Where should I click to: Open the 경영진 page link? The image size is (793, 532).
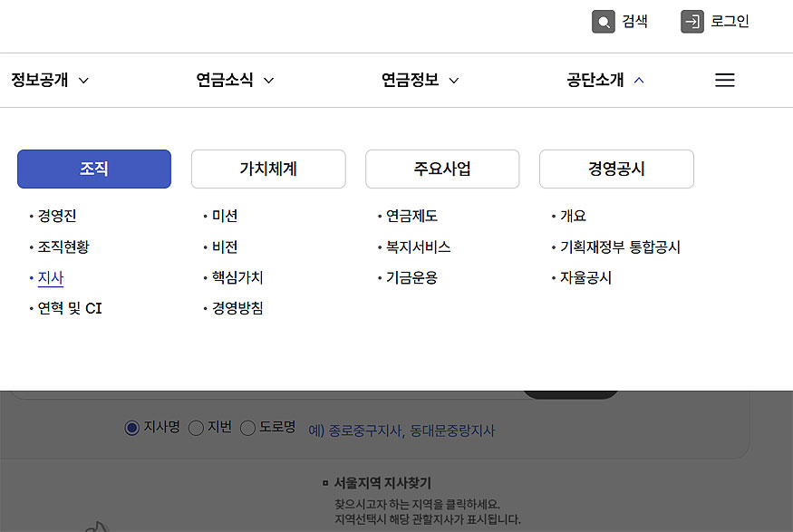click(x=57, y=216)
